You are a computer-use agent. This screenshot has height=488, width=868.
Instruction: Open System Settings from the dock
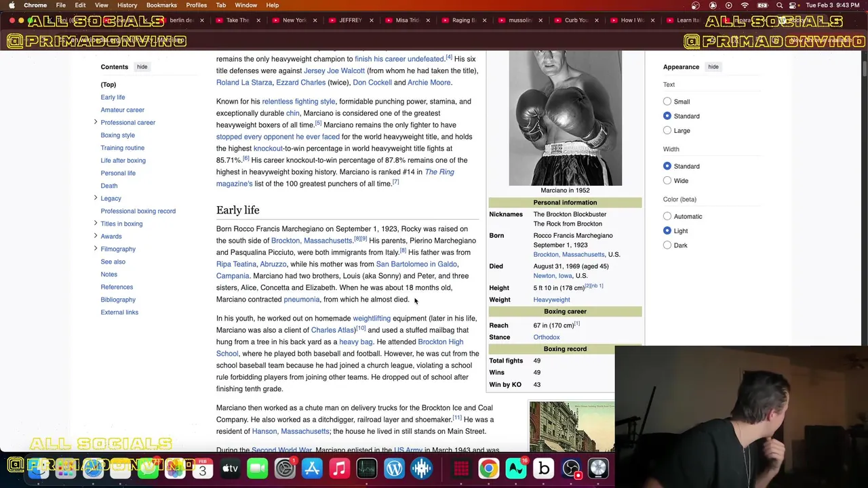(x=285, y=468)
